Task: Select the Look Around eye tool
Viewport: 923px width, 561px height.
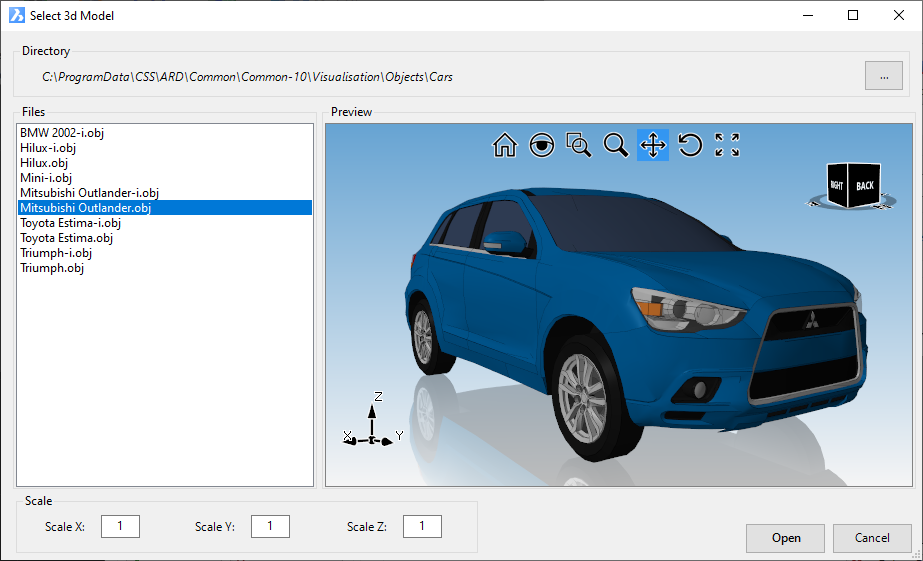Action: [x=542, y=145]
